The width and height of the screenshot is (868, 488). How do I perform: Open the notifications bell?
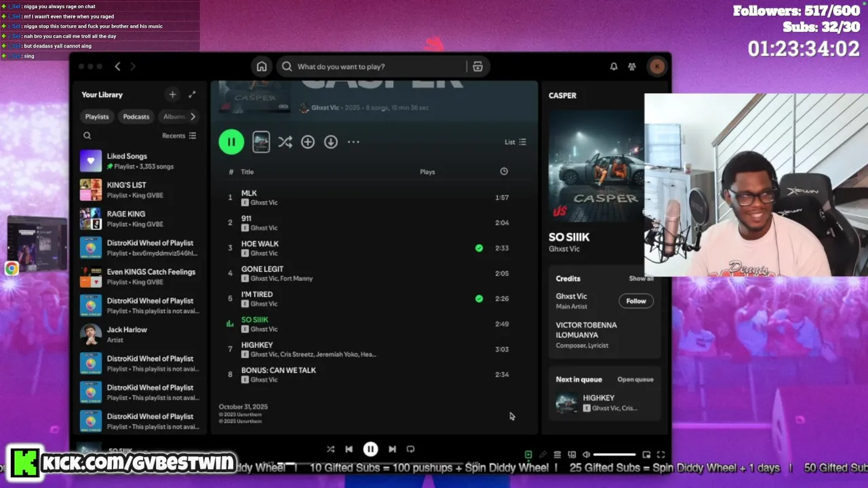(x=614, y=66)
